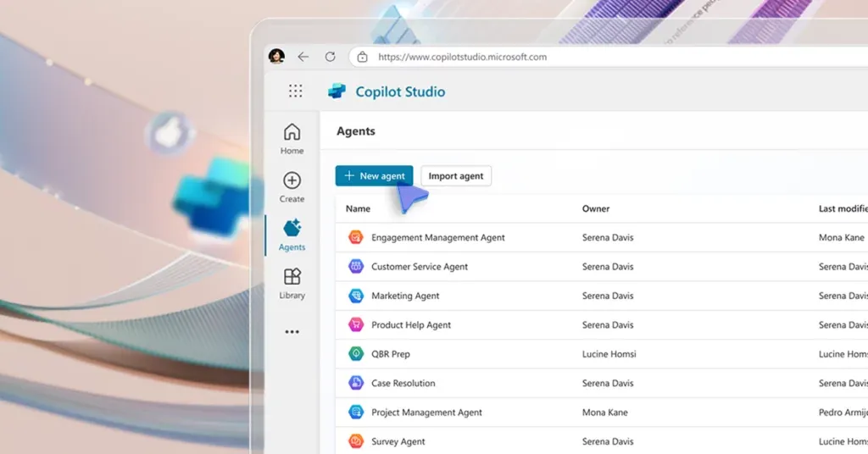
Task: Sort by the Name column header
Action: 359,208
